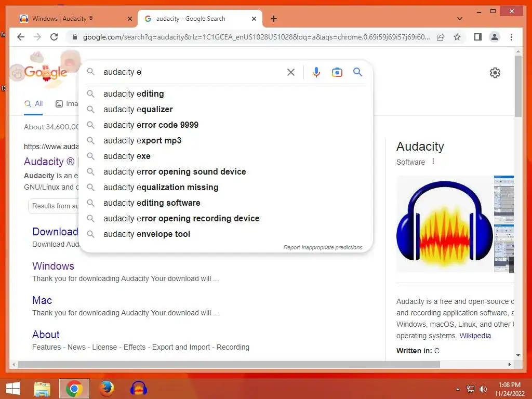Image resolution: width=532 pixels, height=399 pixels.
Task: Open a new tab with the plus button
Action: point(274,19)
